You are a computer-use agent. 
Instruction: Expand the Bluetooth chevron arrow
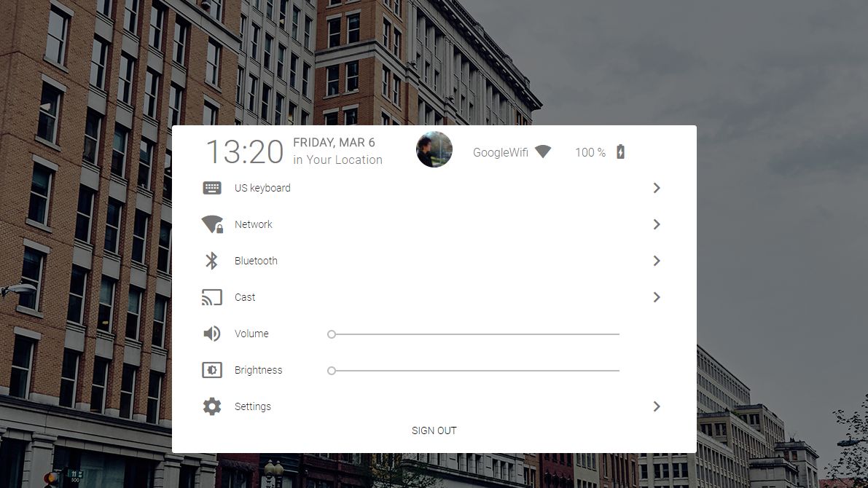click(657, 261)
